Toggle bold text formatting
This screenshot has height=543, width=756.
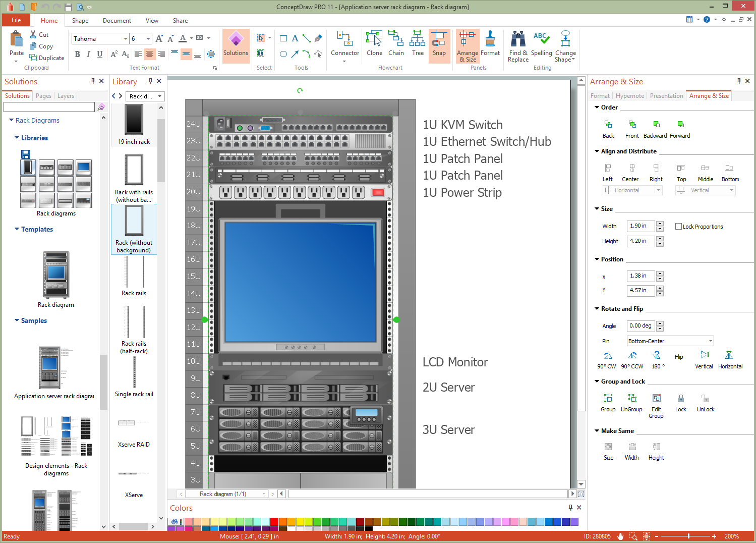pyautogui.click(x=77, y=54)
